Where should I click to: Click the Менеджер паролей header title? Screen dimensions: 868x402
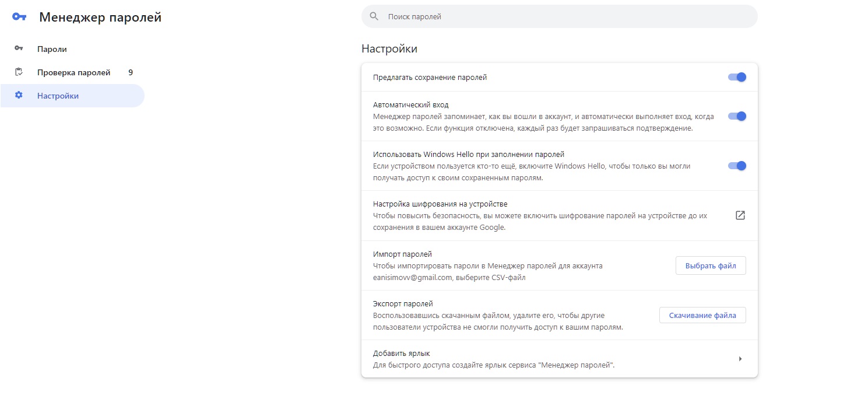[100, 18]
